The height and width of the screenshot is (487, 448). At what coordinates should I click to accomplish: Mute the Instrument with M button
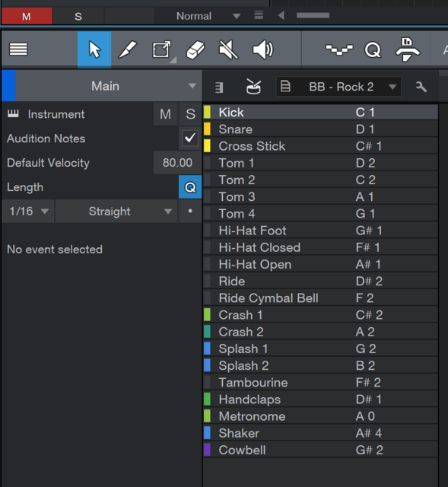[x=165, y=114]
